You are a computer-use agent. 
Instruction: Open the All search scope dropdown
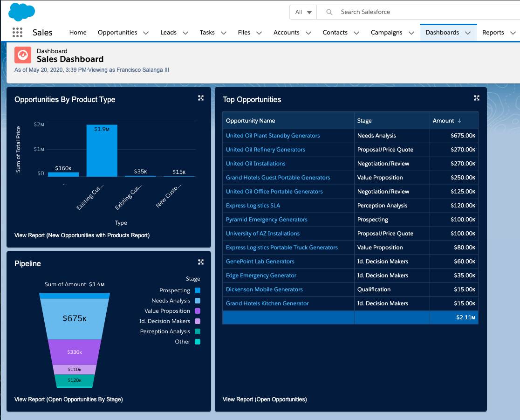(303, 12)
